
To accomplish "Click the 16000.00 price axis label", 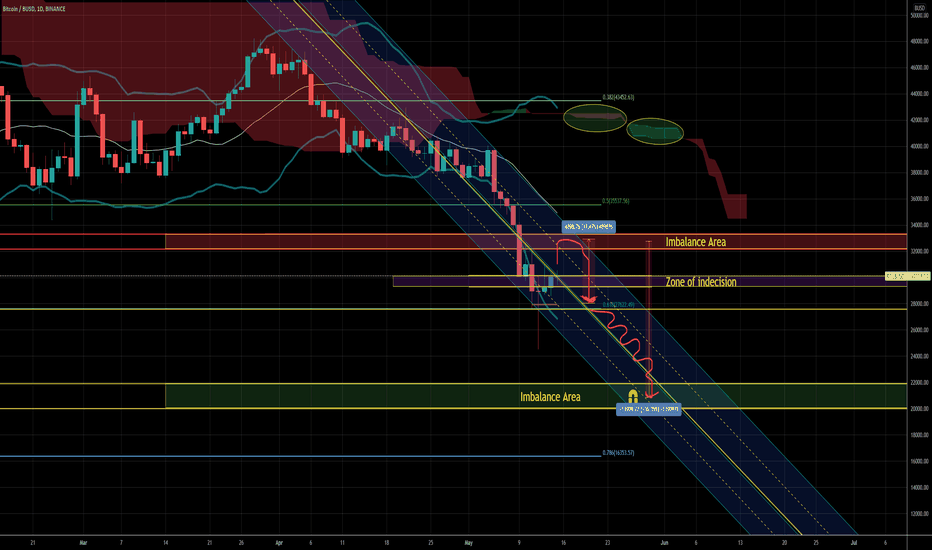I will (x=919, y=461).
